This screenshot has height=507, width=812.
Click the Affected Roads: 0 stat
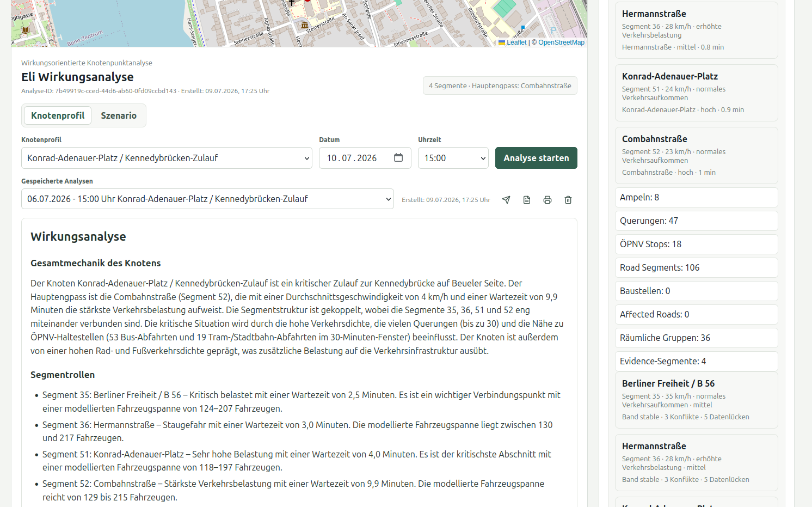point(697,314)
